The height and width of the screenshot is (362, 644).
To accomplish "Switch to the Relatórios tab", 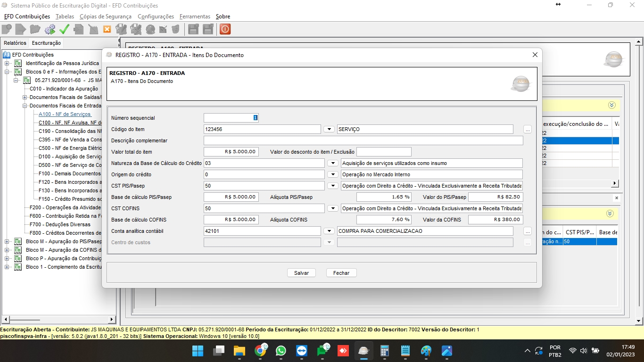I will [15, 43].
